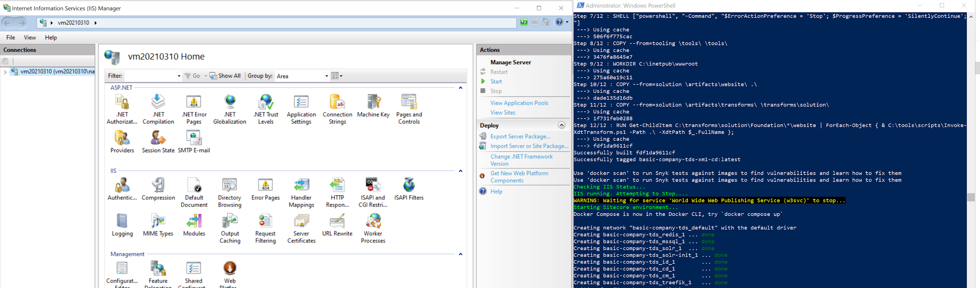Open Providers feature
The height and width of the screenshot is (288, 980).
122,141
